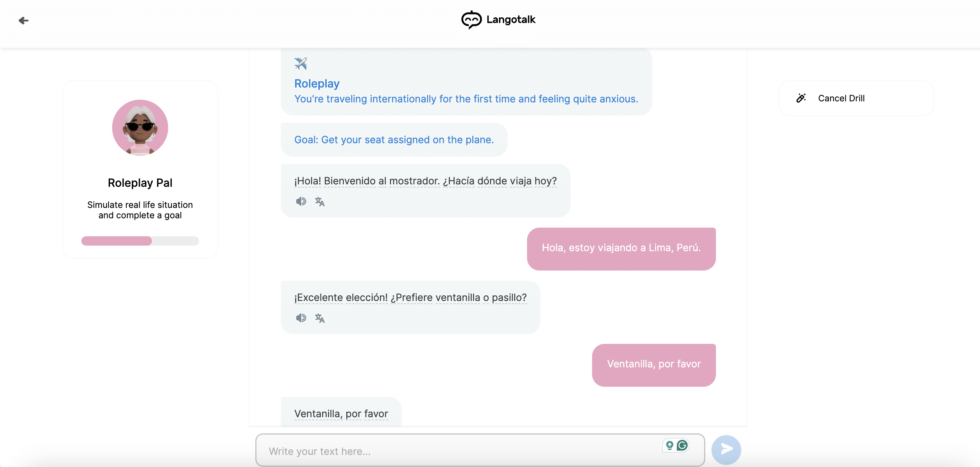This screenshot has height=467, width=980.
Task: Click the lightbulb suggestion icon in the text box
Action: 670,445
